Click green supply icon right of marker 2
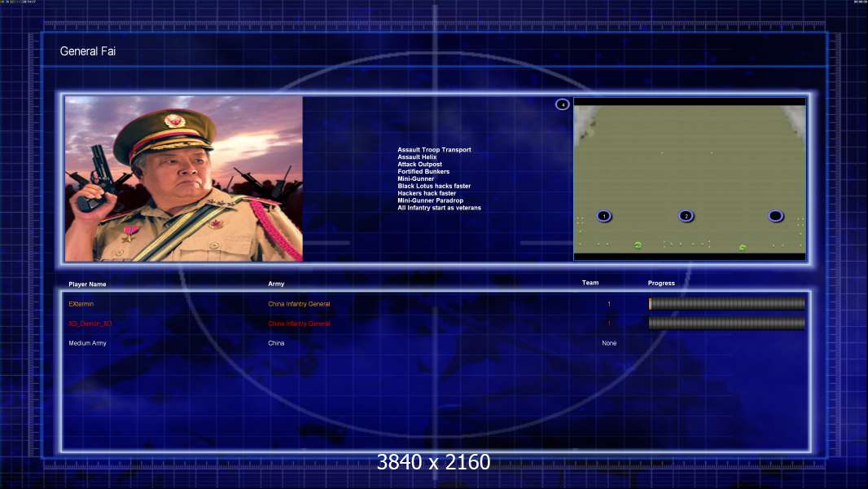 pyautogui.click(x=743, y=248)
